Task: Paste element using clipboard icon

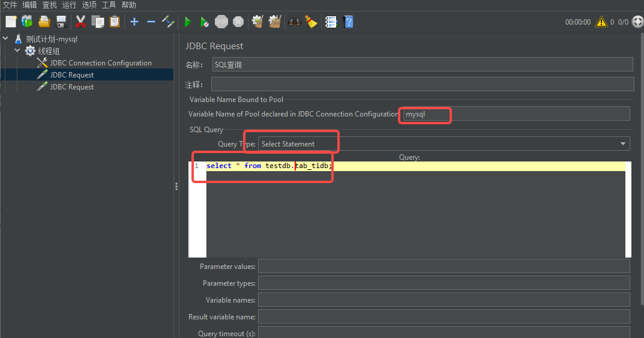Action: coord(115,22)
